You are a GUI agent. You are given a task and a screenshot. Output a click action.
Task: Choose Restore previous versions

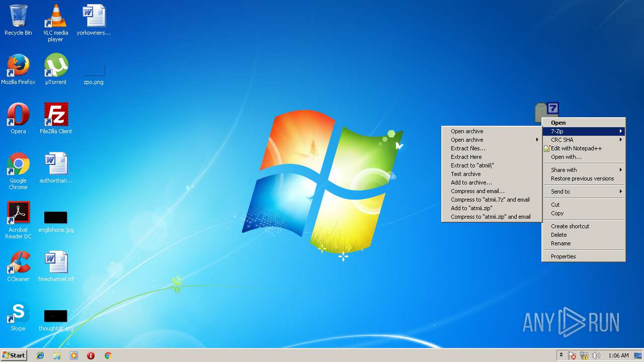click(x=584, y=178)
